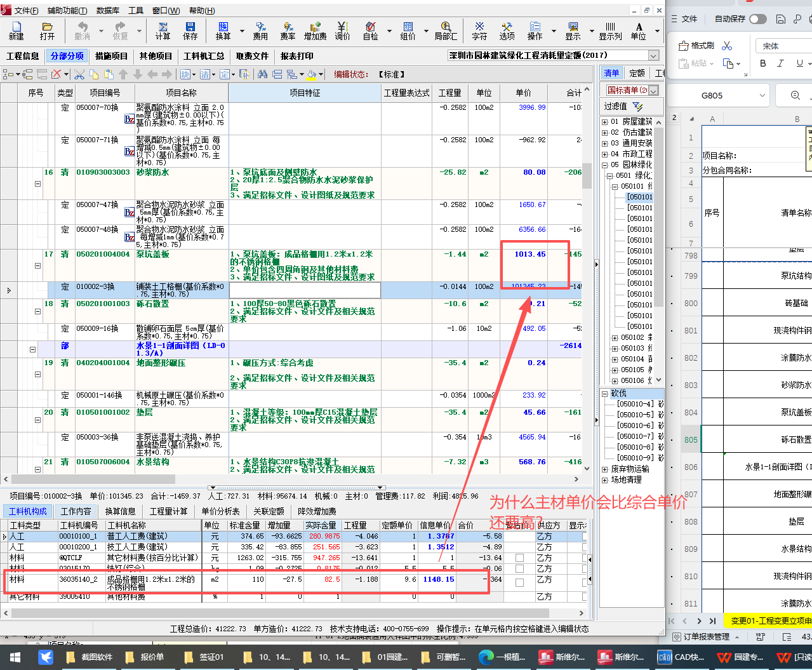Check the box in 成品格栅 material row

click(x=519, y=582)
